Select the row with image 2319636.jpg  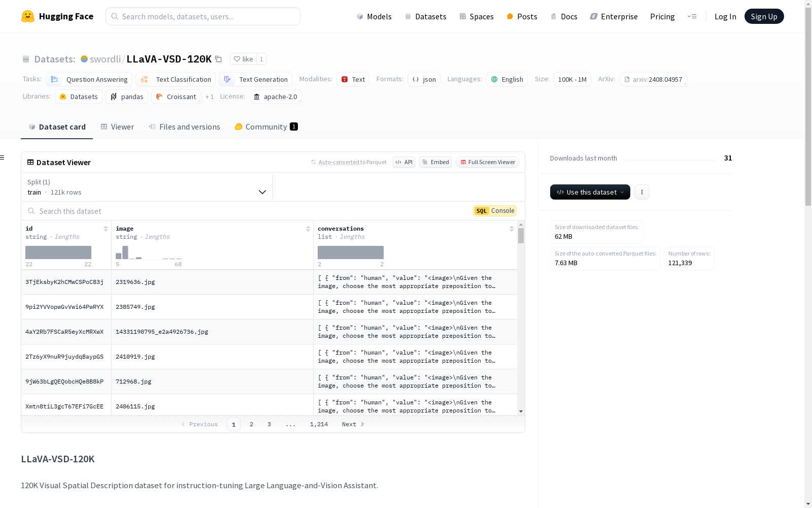269,282
